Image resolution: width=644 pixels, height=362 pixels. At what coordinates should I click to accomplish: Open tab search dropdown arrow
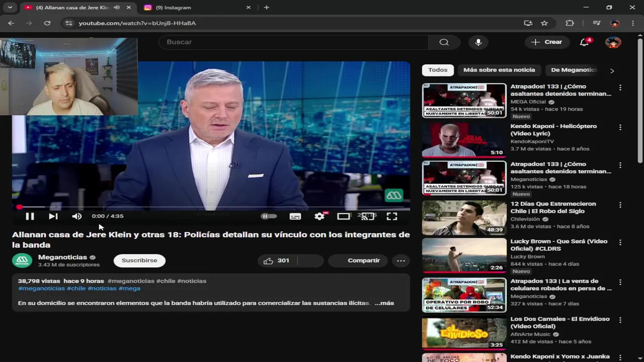10,8
